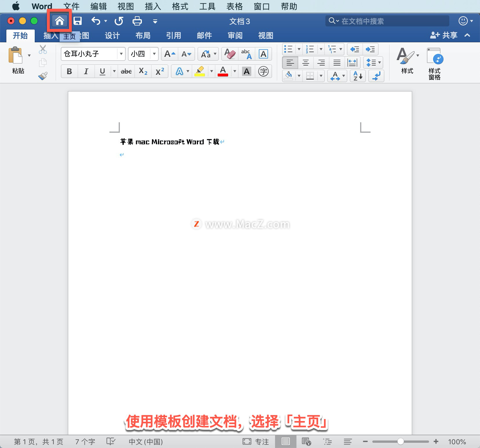Open font color options arrow

pos(235,71)
